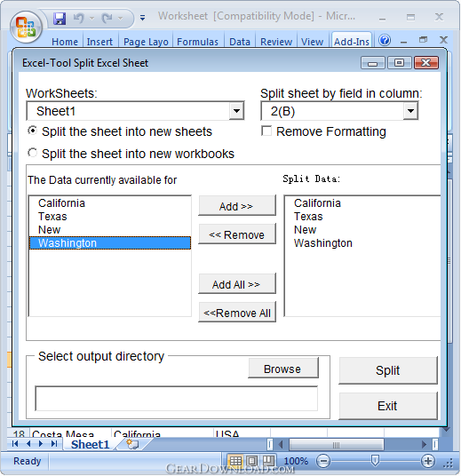
Task: Click the zoom out minus button
Action: click(x=323, y=461)
